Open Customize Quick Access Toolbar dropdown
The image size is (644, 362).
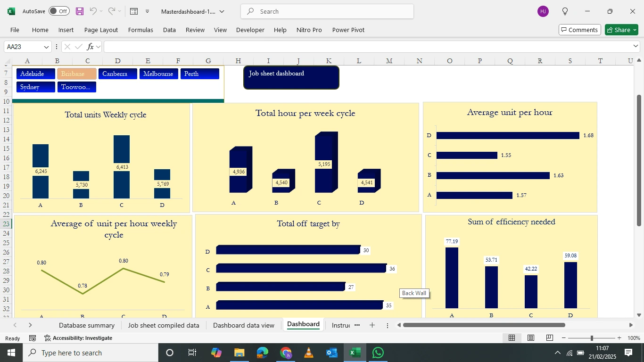(x=147, y=11)
